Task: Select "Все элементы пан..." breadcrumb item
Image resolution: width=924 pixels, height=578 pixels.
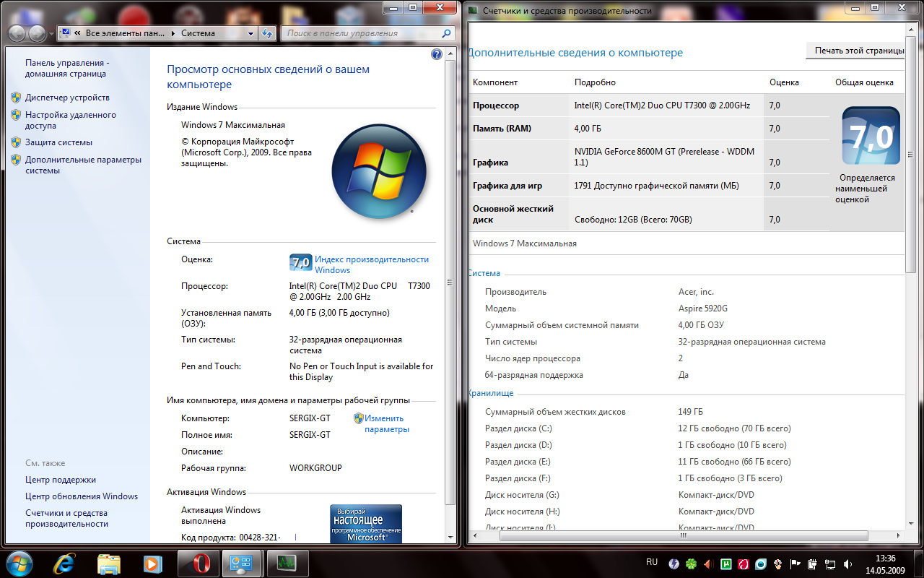Action: (x=124, y=33)
